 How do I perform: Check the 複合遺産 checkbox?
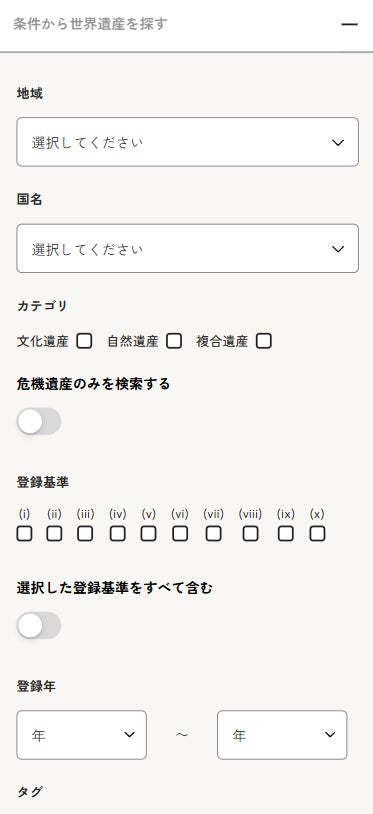(x=264, y=341)
